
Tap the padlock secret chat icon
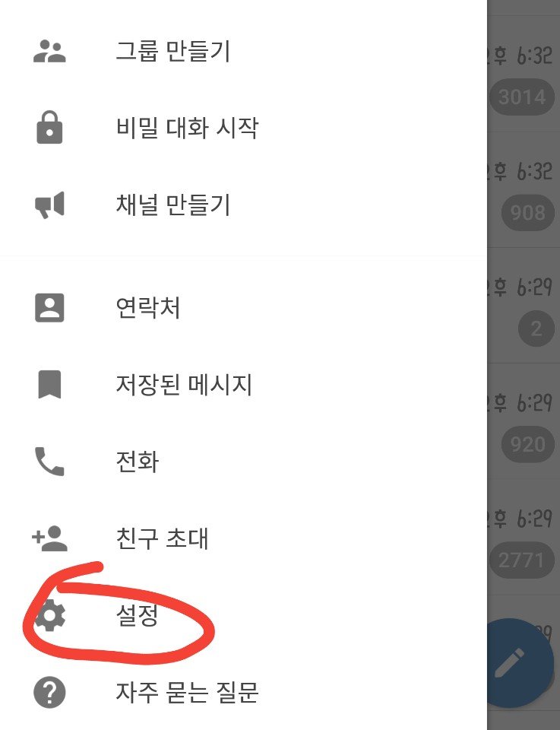tap(49, 127)
